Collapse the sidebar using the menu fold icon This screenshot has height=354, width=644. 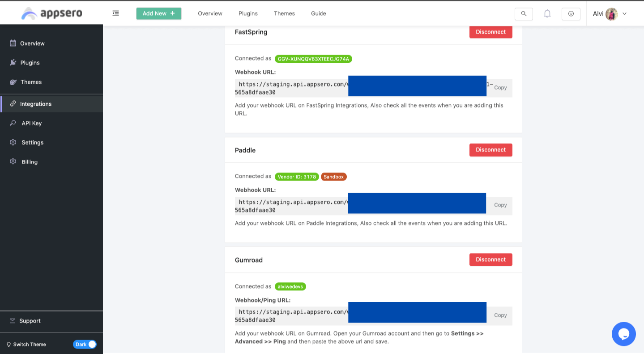(x=116, y=13)
